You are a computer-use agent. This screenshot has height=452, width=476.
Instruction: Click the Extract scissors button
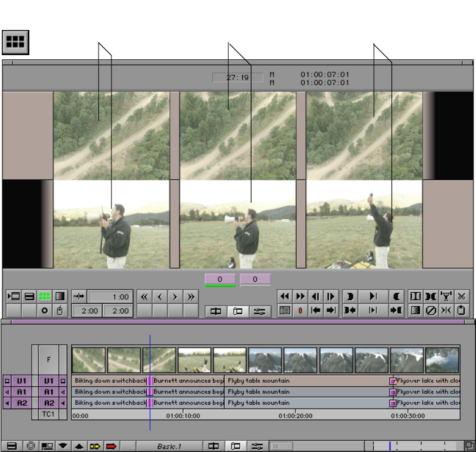tap(461, 296)
